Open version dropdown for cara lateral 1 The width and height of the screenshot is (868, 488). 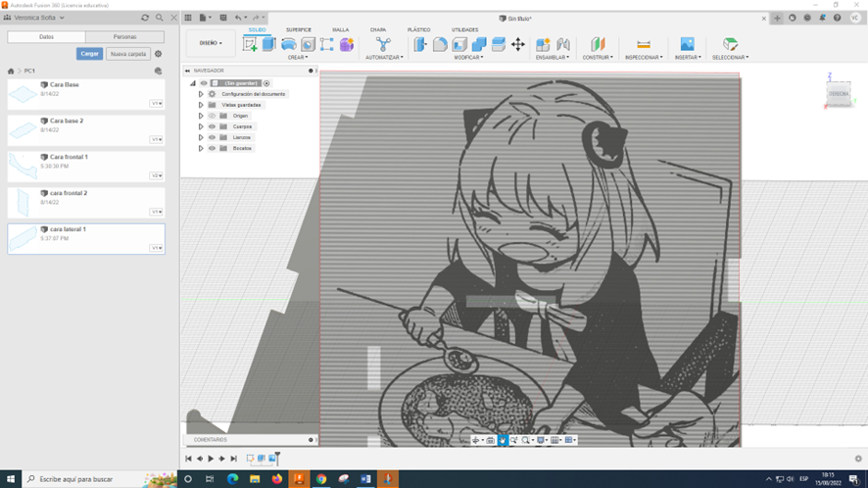pos(156,248)
